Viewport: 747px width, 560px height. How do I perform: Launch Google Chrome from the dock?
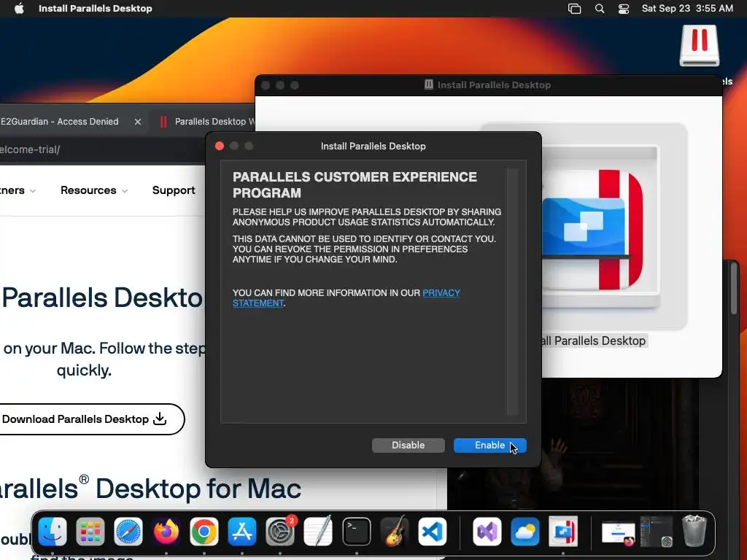click(204, 532)
